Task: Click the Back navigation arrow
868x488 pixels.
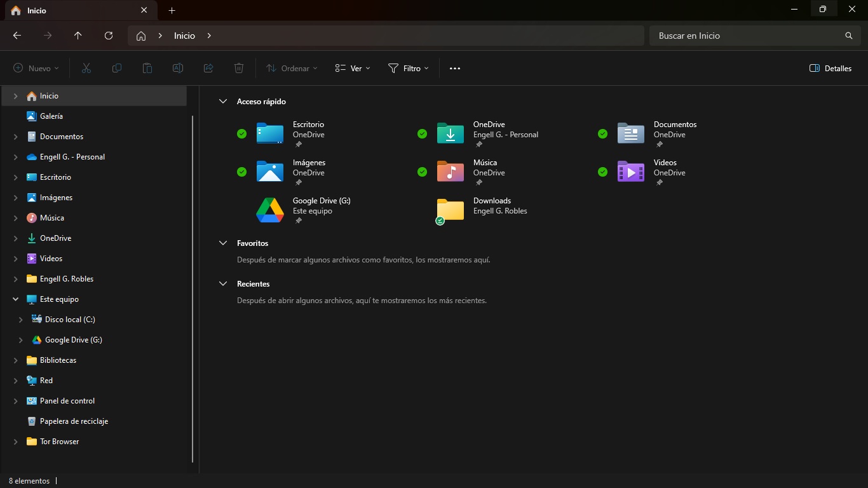Action: 17,36
